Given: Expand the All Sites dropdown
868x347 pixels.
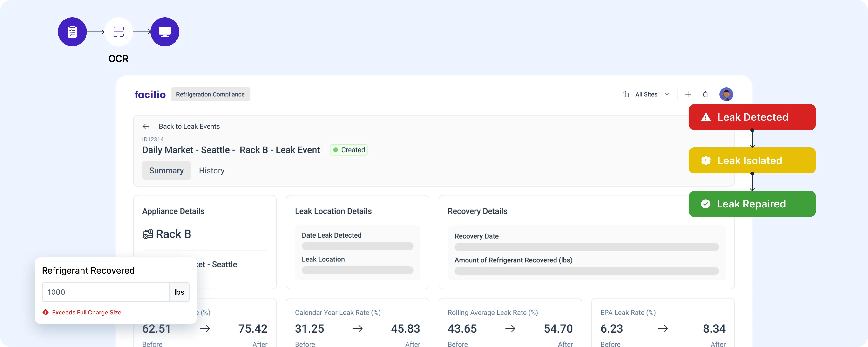Looking at the screenshot, I should (x=646, y=95).
